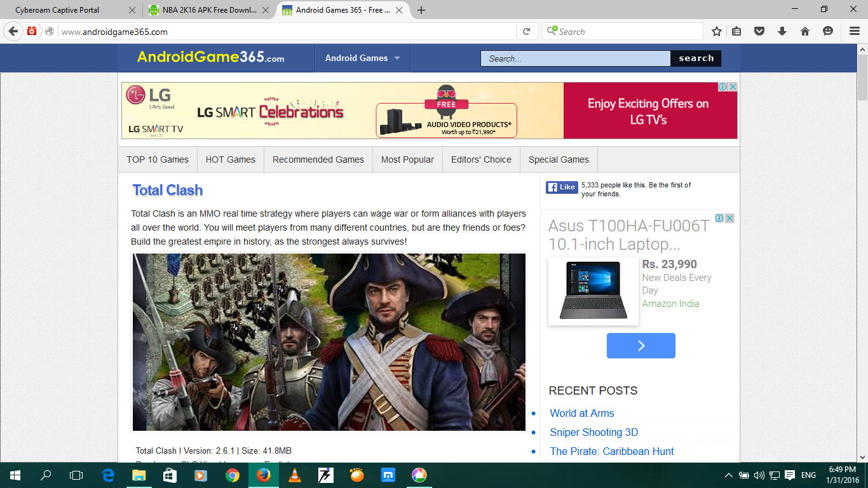Screen dimensions: 868x488
Task: Launch Microsoft Edge from the taskbar
Action: click(x=108, y=475)
